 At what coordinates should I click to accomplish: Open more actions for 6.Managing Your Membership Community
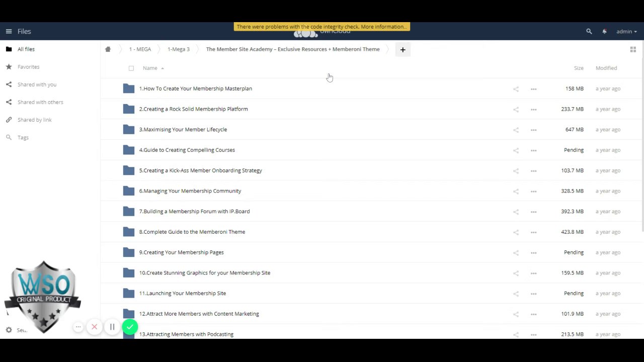tap(533, 192)
